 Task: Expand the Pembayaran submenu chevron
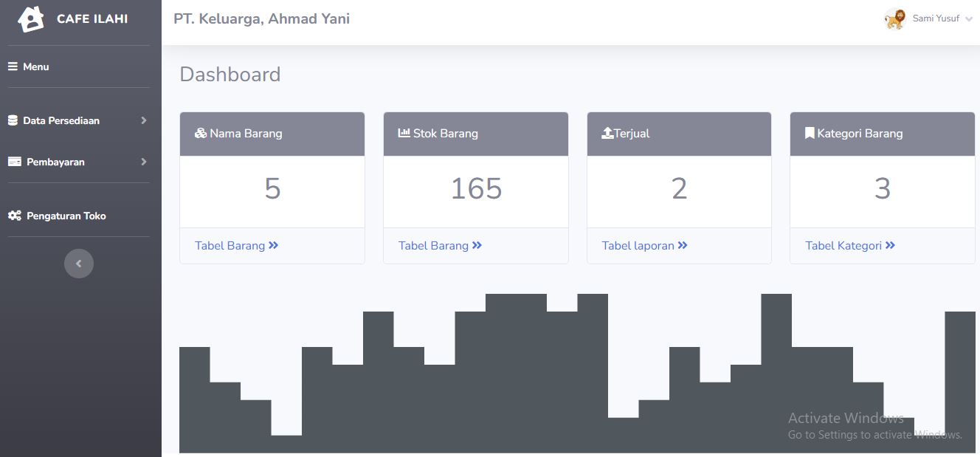click(144, 162)
